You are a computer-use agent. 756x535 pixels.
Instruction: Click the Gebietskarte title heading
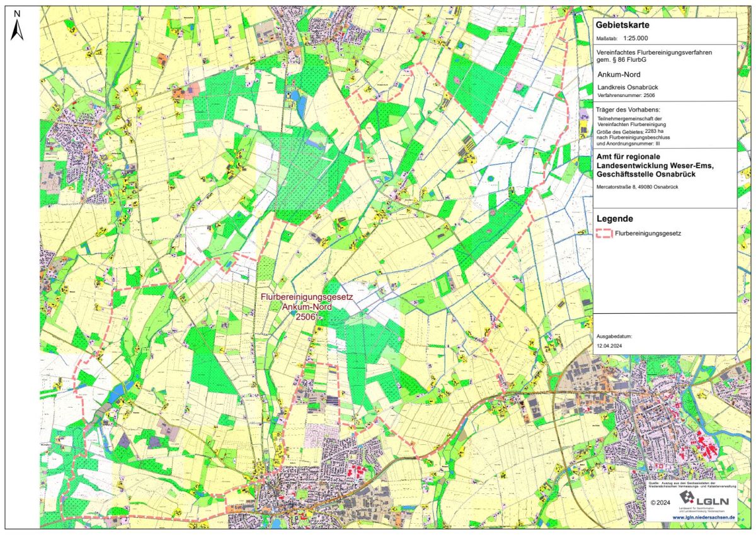point(622,25)
